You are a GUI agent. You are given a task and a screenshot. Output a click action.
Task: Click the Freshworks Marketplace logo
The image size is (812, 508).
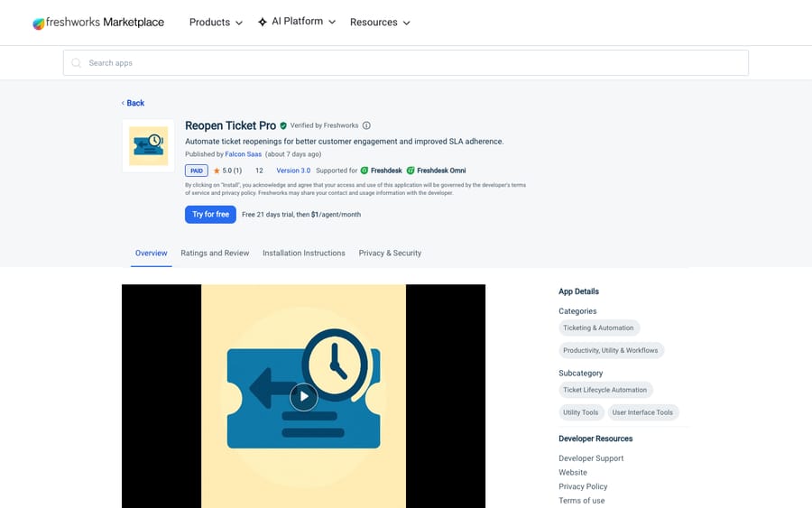click(98, 23)
